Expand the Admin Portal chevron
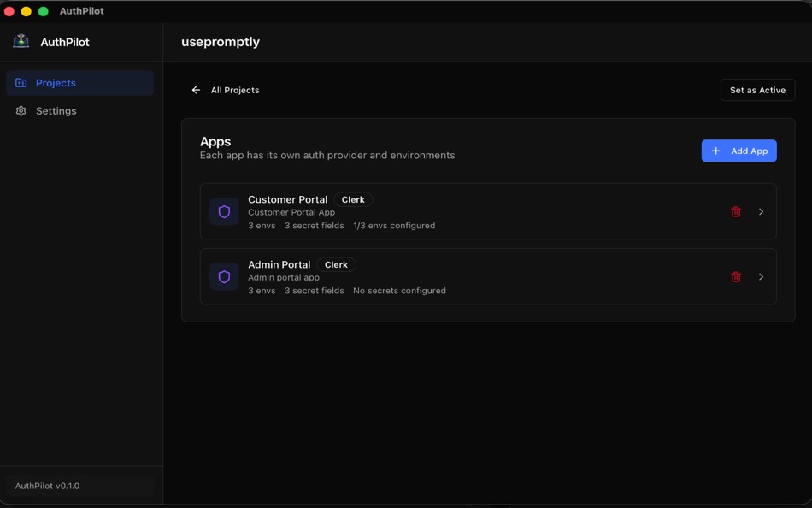Viewport: 812px width, 508px height. click(x=761, y=277)
